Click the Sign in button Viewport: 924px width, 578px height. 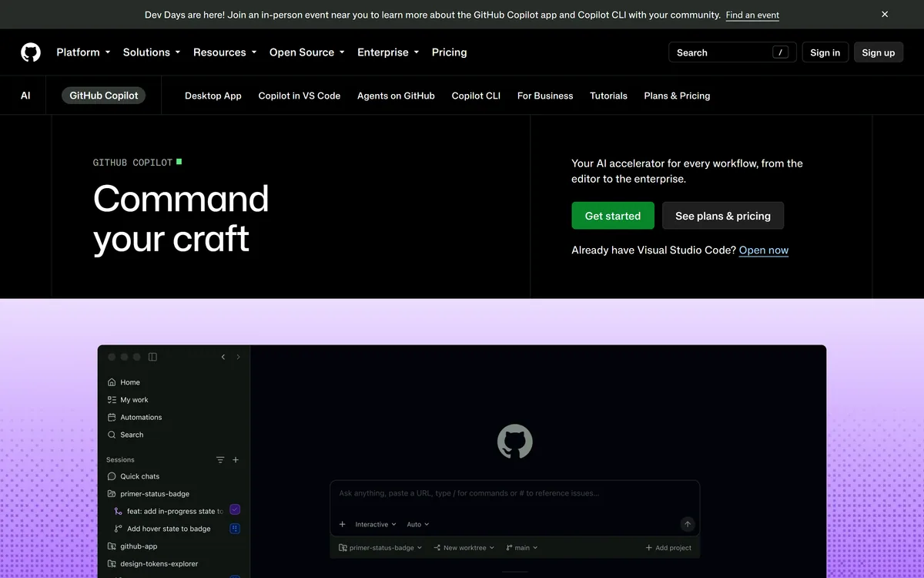click(825, 52)
